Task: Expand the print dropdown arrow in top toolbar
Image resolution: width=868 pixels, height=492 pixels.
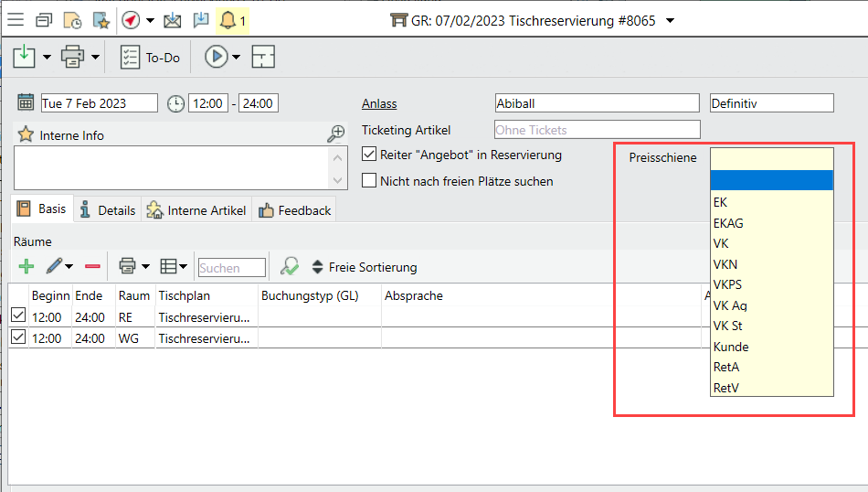Action: pyautogui.click(x=95, y=57)
